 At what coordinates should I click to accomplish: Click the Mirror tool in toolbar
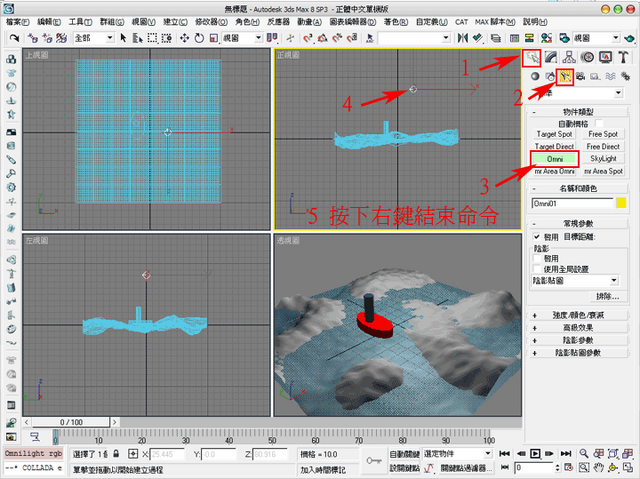tap(462, 38)
